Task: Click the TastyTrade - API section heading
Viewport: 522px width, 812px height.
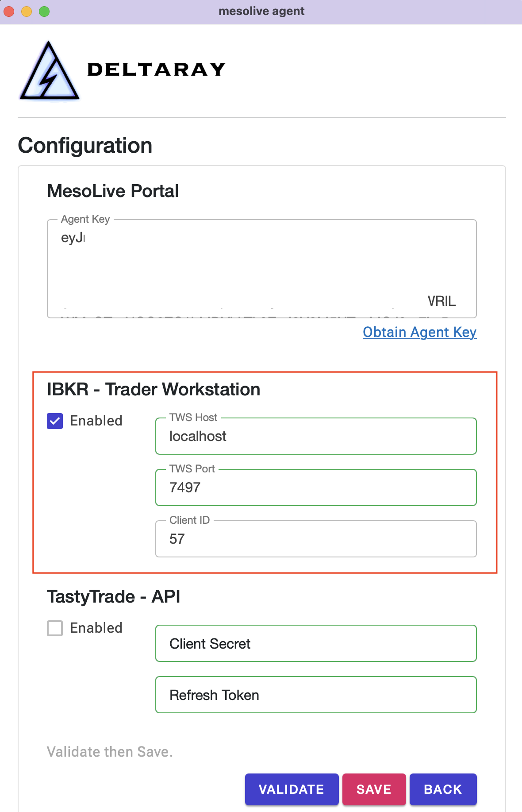Action: pyautogui.click(x=113, y=597)
